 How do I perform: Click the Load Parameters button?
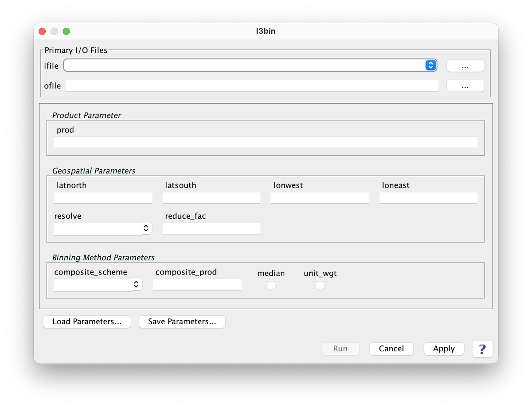87,322
